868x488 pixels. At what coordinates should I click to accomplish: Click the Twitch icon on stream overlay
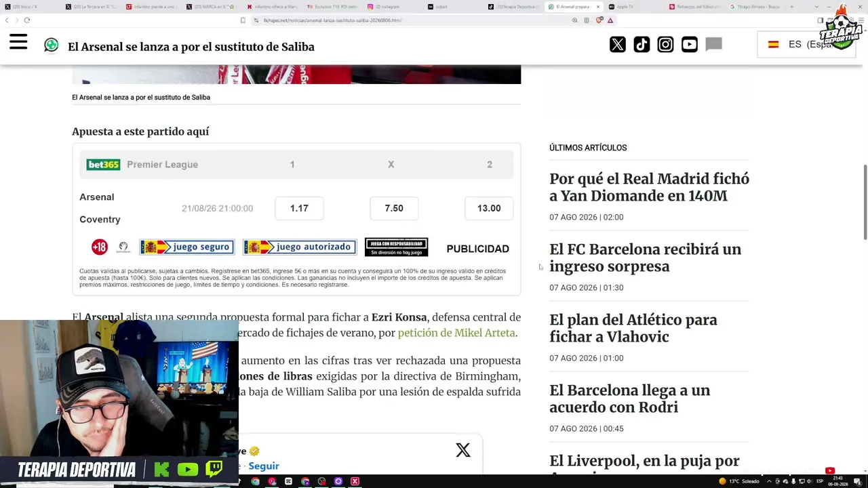pos(214,469)
